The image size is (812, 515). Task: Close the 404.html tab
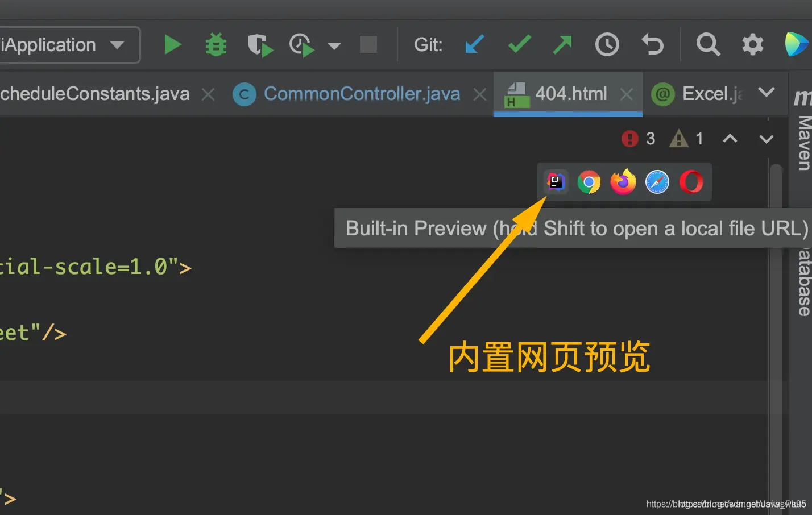[627, 94]
